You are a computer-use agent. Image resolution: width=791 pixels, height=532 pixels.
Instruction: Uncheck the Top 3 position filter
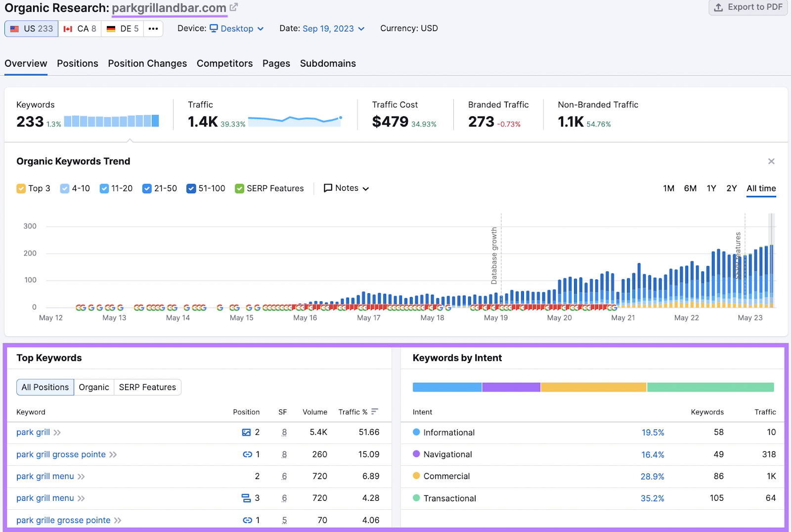point(21,188)
